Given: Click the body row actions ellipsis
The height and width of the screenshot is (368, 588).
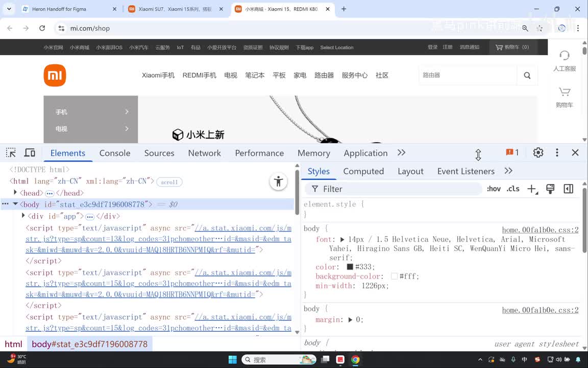Looking at the screenshot, I should [5, 204].
